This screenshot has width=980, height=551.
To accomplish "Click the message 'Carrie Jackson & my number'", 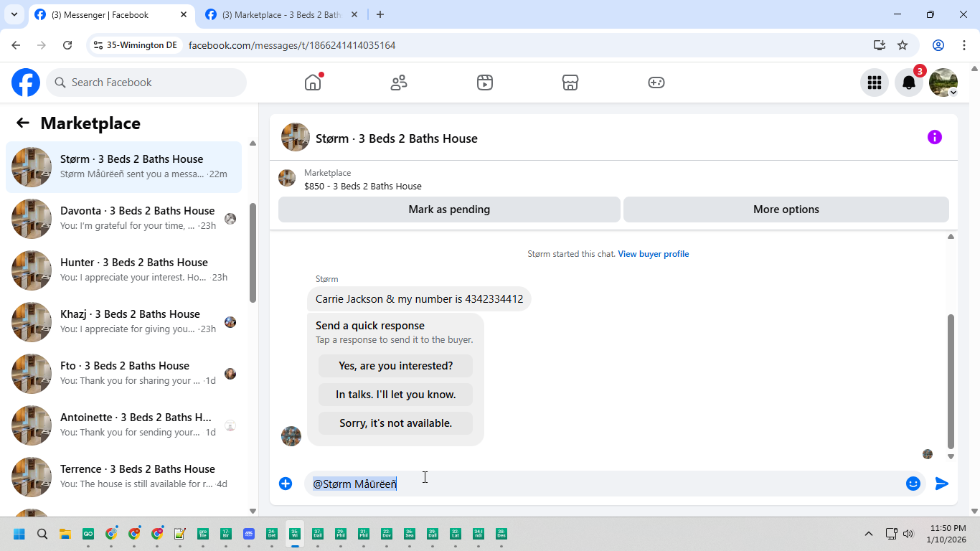I will click(419, 299).
